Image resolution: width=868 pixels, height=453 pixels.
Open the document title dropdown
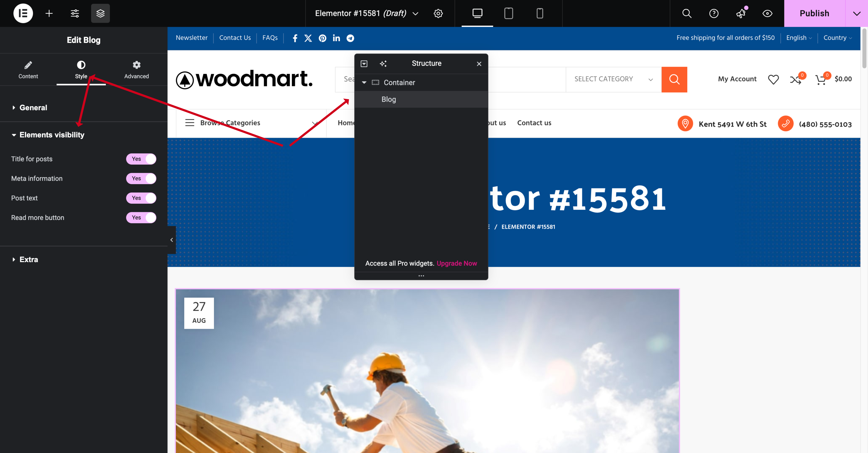coord(367,14)
